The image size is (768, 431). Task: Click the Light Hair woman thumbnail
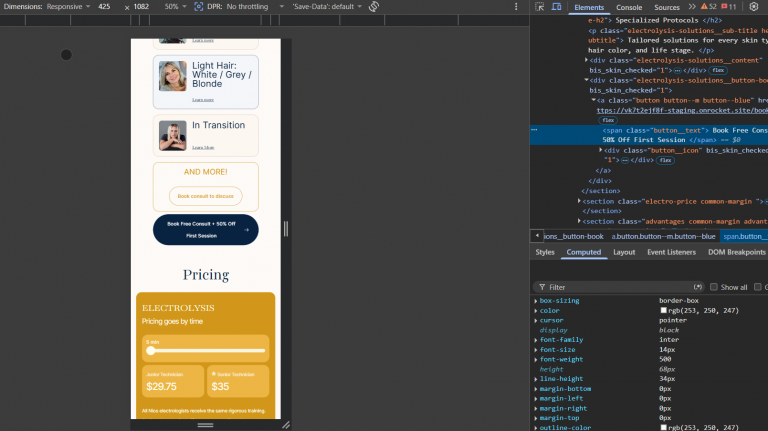pyautogui.click(x=172, y=76)
